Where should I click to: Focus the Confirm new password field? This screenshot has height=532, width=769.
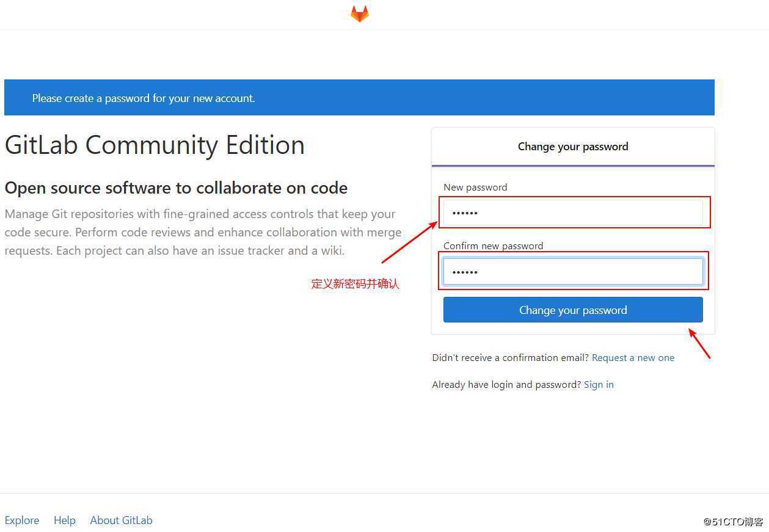point(573,271)
